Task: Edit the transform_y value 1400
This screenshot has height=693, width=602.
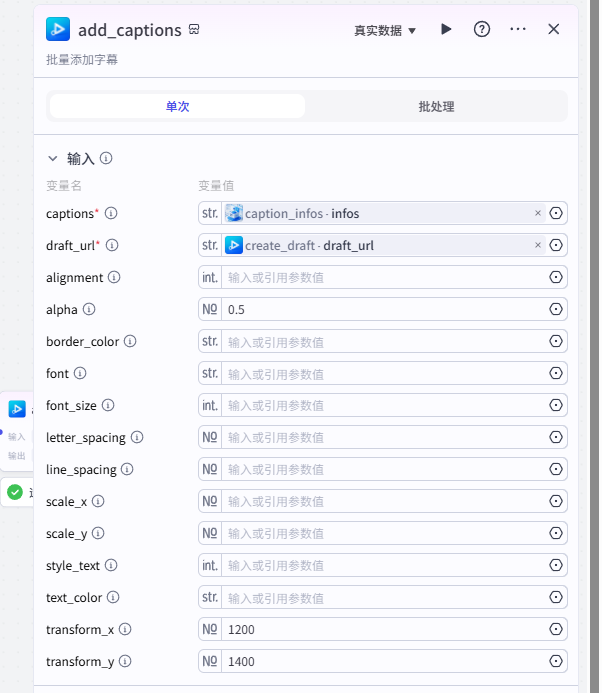Action: click(384, 661)
